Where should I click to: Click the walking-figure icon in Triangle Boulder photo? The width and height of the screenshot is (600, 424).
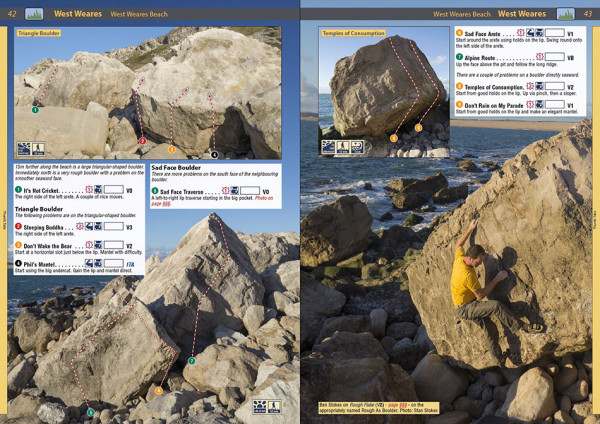38,149
